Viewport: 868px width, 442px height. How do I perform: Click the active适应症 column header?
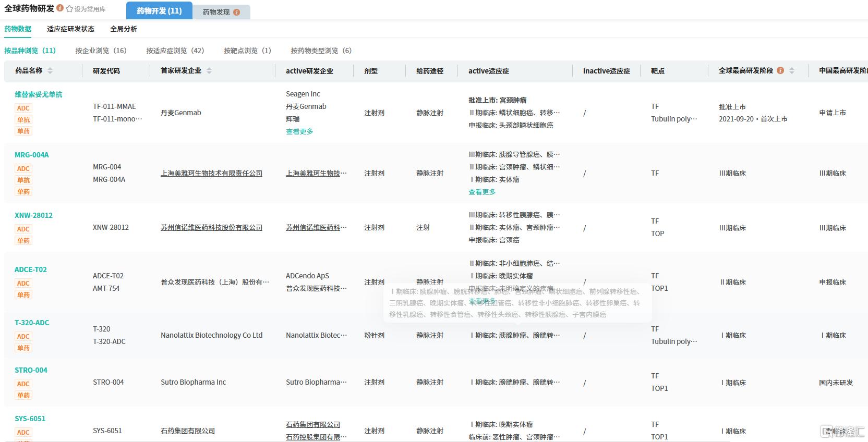489,71
